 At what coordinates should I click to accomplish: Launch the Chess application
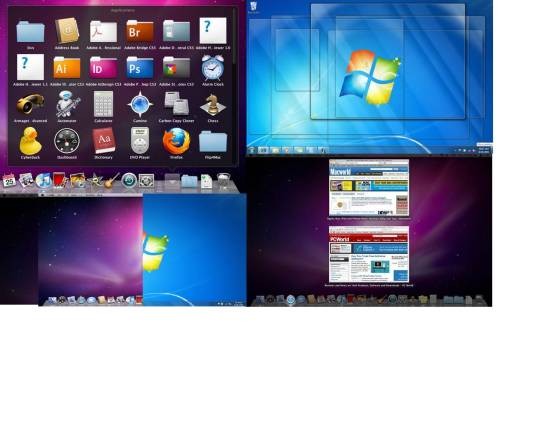(x=213, y=105)
